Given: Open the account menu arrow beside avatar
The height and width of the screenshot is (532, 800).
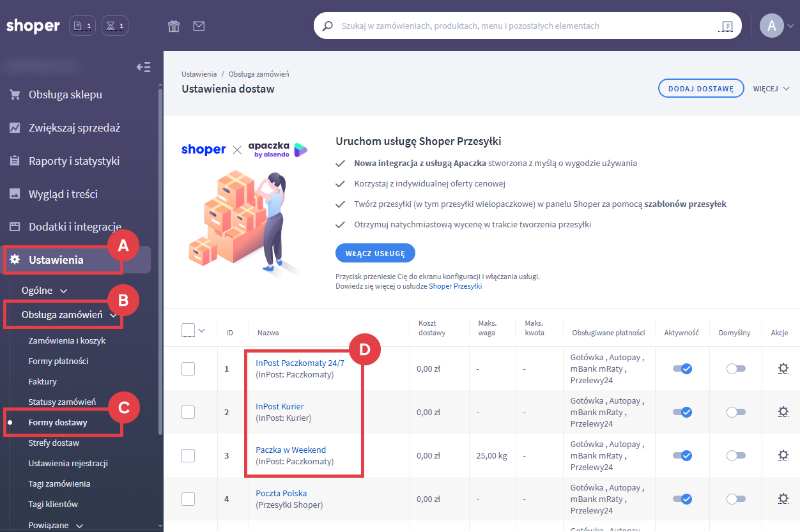Looking at the screenshot, I should pos(791,26).
